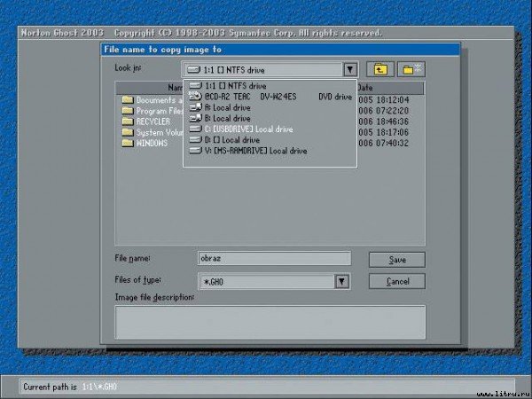The width and height of the screenshot is (532, 399).
Task: Click the up one folder level icon
Action: (x=380, y=69)
